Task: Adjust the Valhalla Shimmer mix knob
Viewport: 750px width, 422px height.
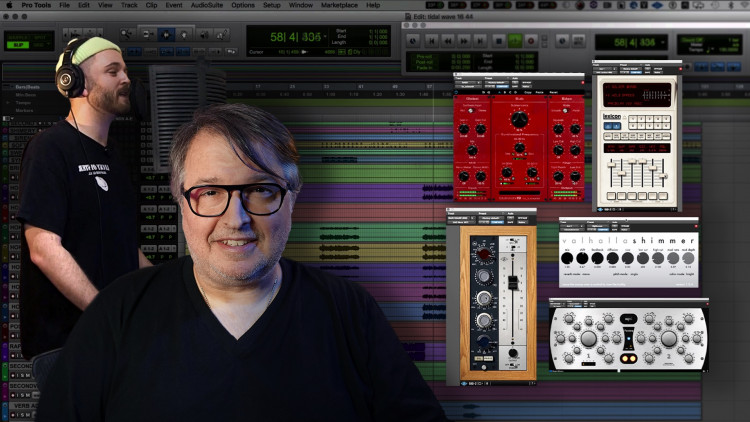Action: pyautogui.click(x=567, y=258)
